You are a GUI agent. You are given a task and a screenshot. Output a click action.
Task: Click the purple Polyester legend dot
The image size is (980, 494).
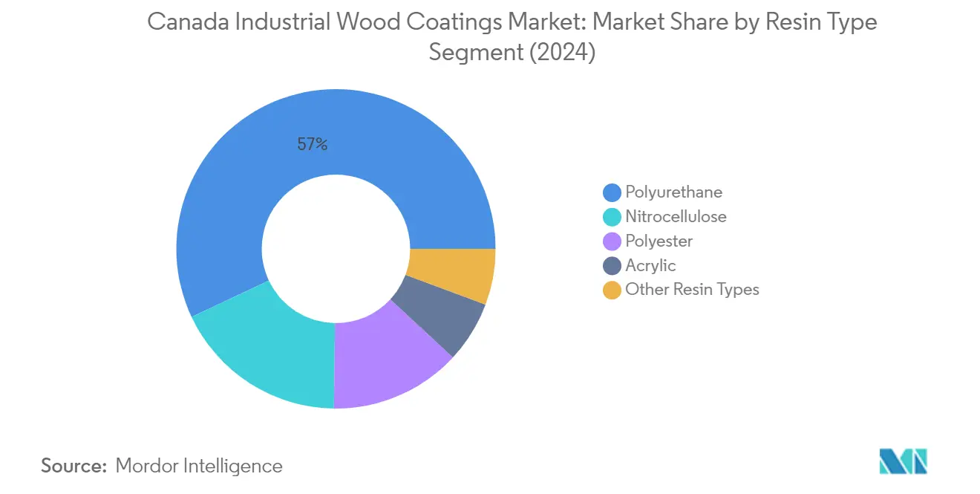(612, 241)
